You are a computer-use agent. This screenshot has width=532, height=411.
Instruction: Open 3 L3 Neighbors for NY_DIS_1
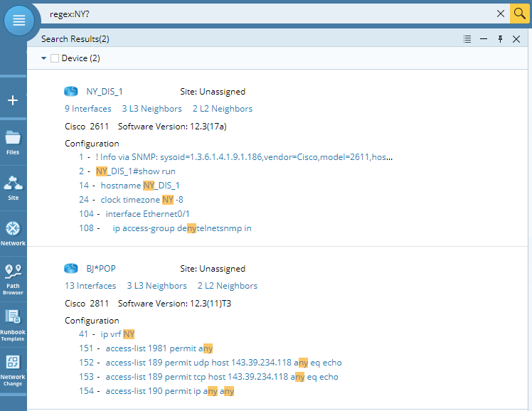click(151, 109)
